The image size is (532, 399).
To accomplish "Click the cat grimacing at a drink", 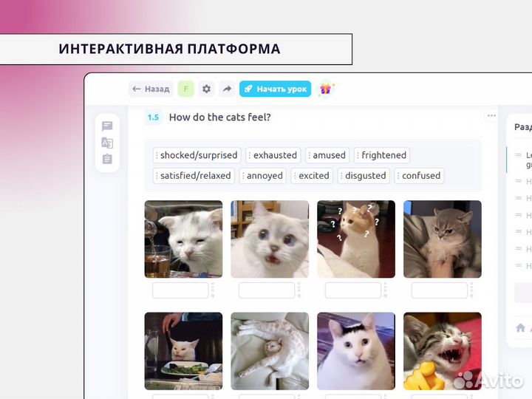I will [x=183, y=239].
